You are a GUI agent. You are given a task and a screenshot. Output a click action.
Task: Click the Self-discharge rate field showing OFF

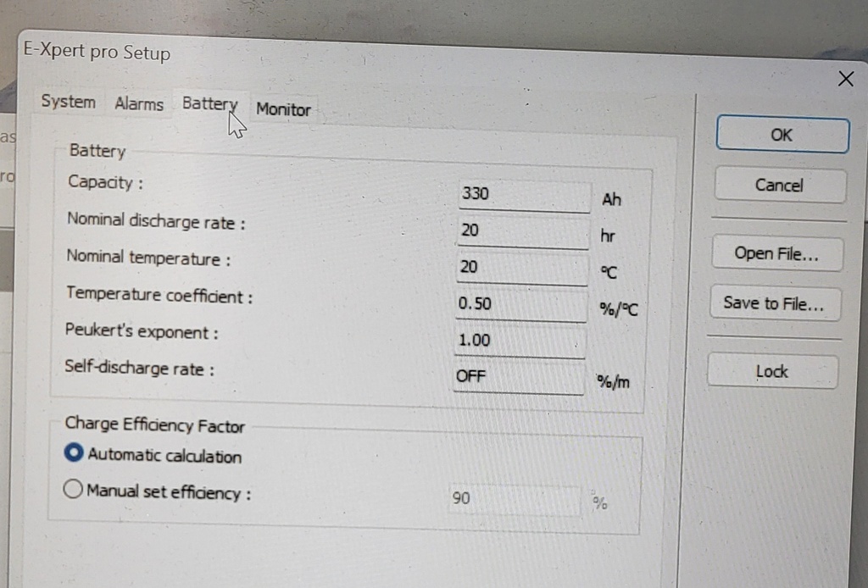point(518,377)
